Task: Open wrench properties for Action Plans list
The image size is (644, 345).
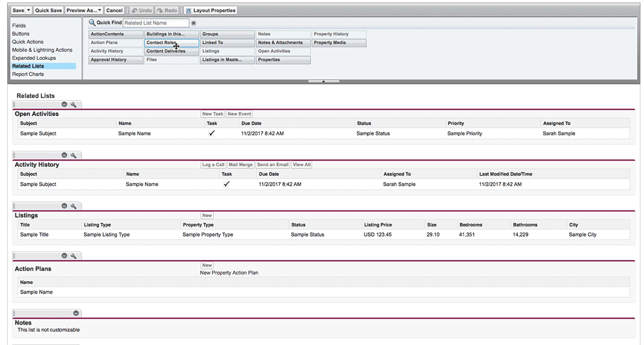Action: [73, 256]
